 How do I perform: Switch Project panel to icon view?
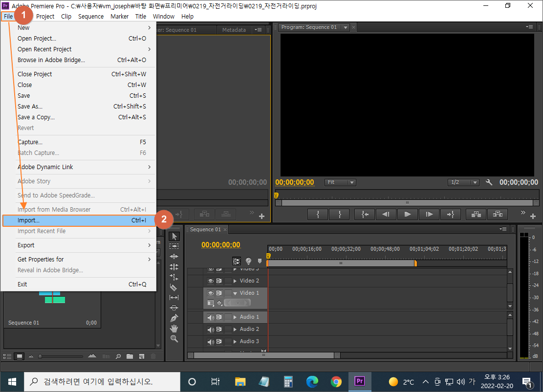20,356
